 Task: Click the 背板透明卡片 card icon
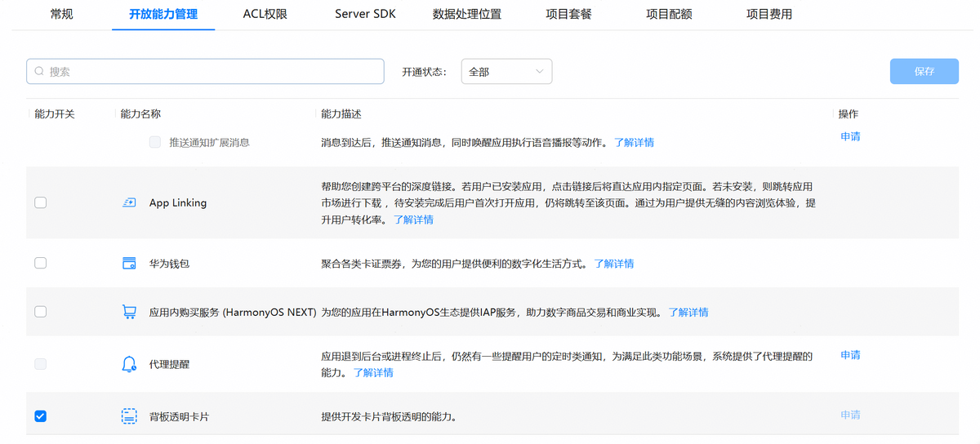click(128, 416)
